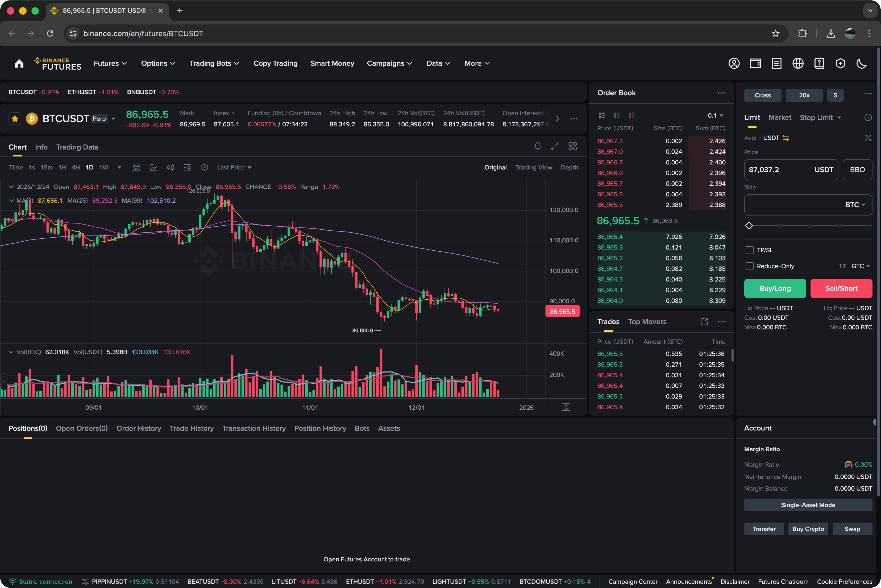Switch chart to Trading View mode
881x588 pixels.
[534, 168]
